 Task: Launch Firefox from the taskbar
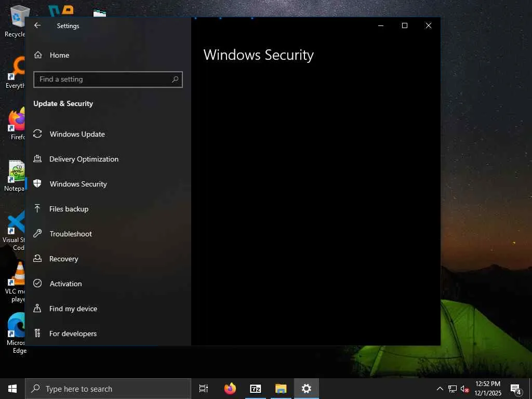230,389
